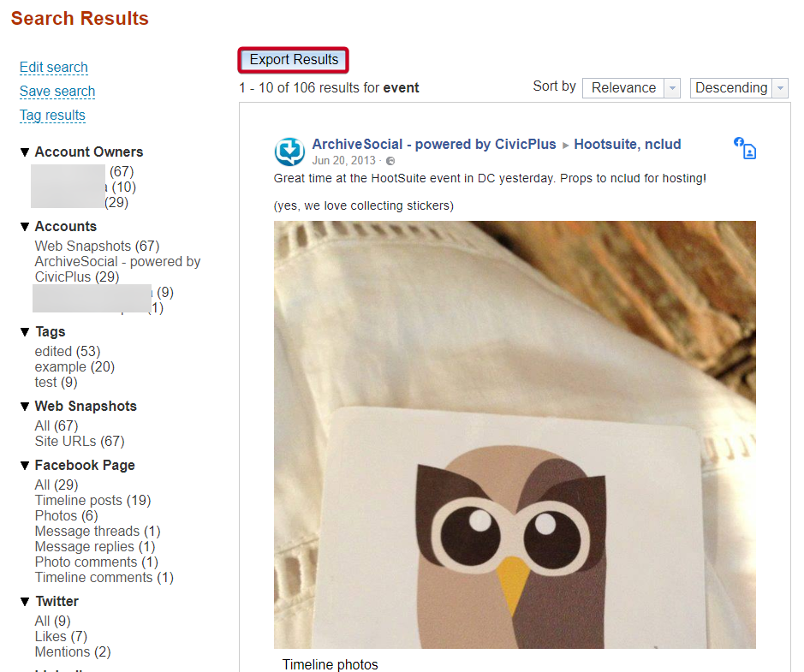
Task: Open the Tag results link
Action: coord(52,116)
